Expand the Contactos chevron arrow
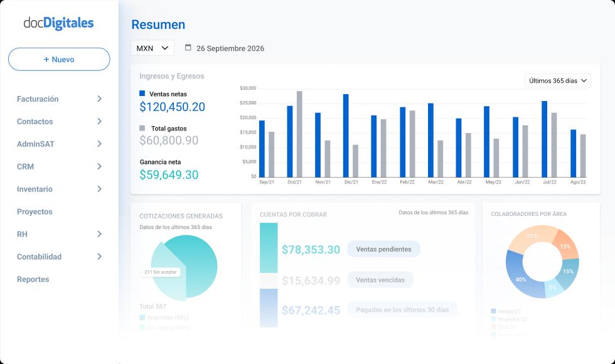Viewport: 615px width, 364px height. (99, 121)
